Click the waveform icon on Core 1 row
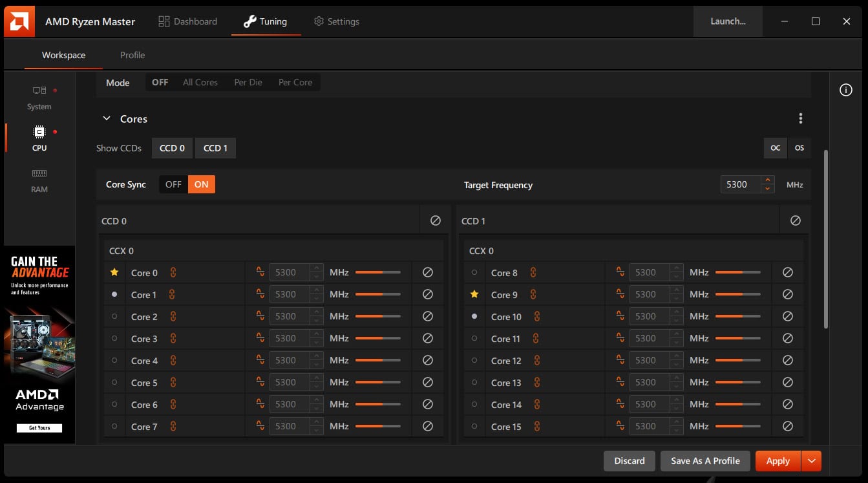 260,294
